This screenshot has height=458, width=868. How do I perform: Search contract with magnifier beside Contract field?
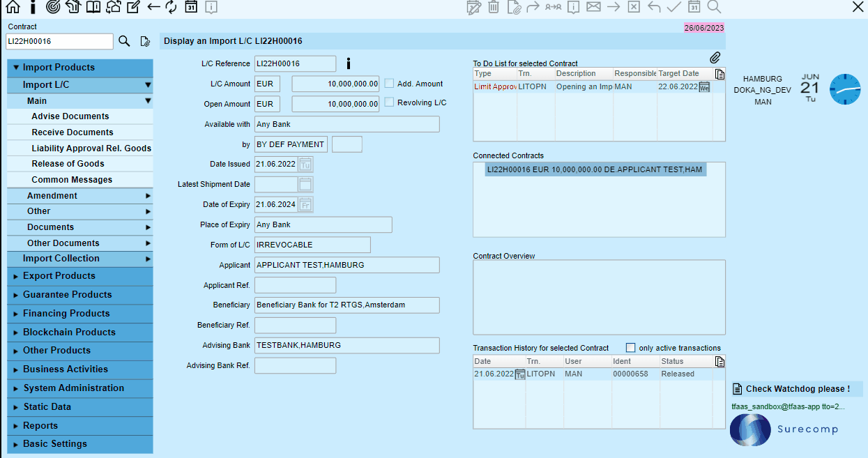(x=124, y=41)
